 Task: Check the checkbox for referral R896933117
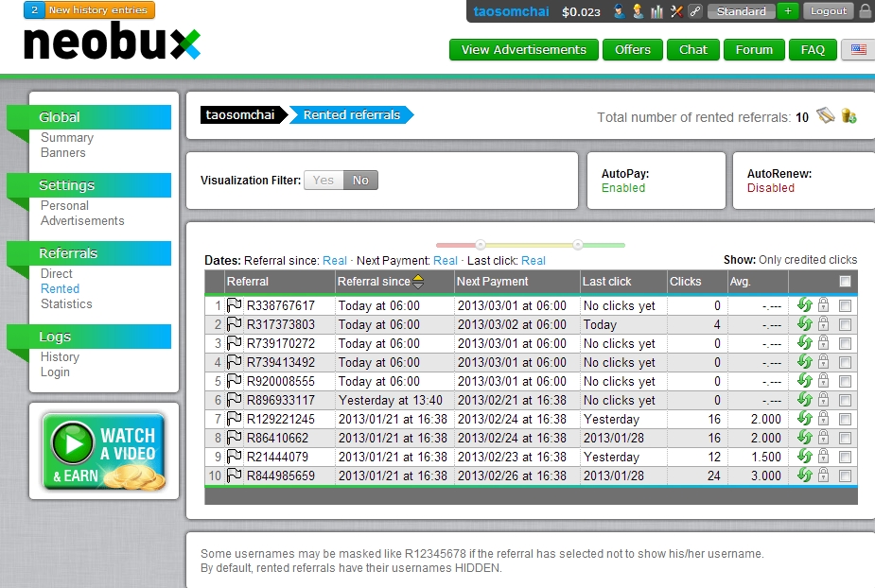point(845,401)
